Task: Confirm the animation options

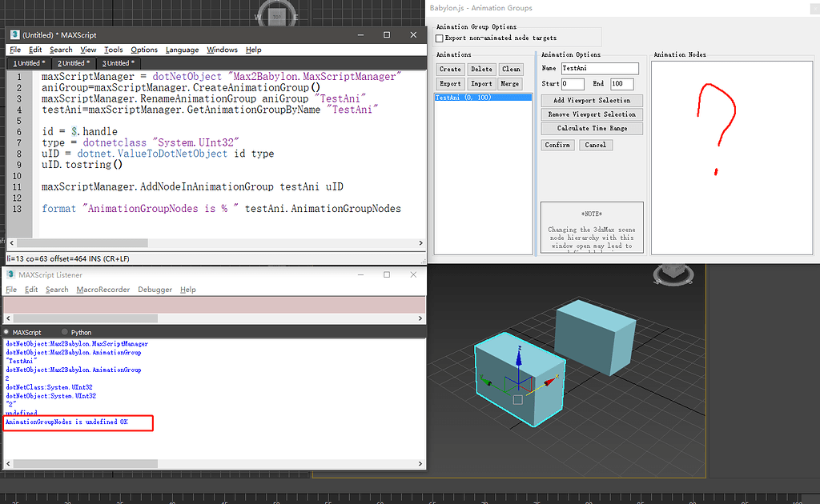Action: [x=557, y=145]
